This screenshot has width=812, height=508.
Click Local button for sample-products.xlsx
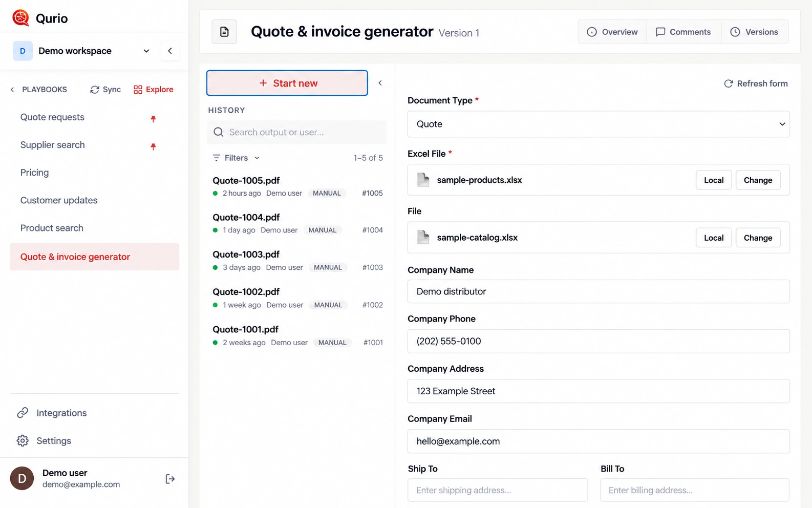click(x=714, y=180)
